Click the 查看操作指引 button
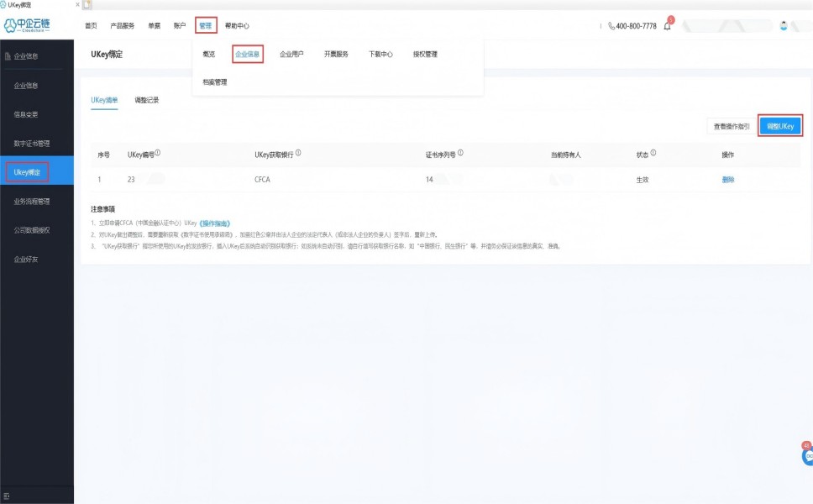This screenshot has width=813, height=504. [x=732, y=126]
